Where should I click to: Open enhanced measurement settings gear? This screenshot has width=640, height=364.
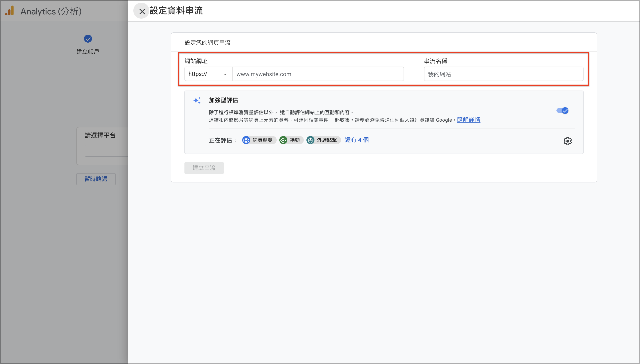567,141
